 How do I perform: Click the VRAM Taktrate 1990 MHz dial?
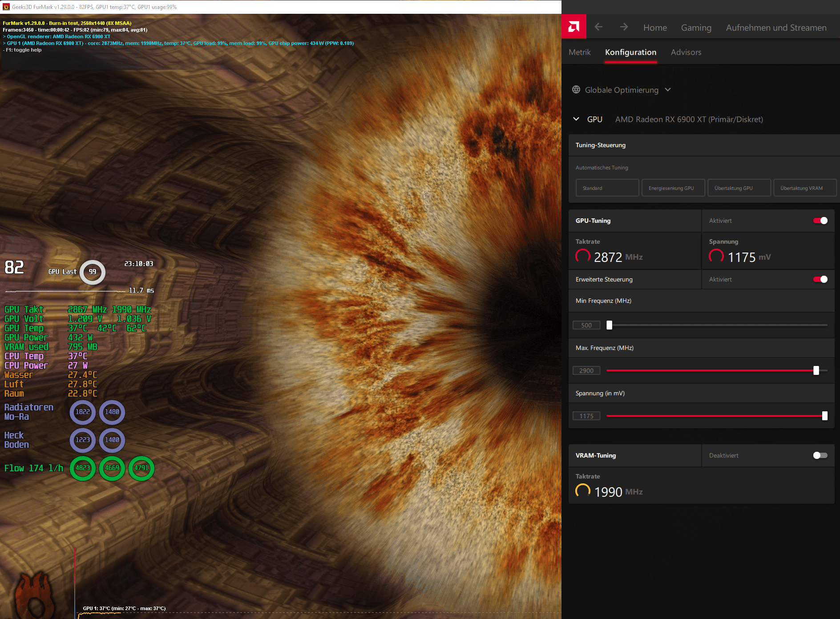pos(583,491)
